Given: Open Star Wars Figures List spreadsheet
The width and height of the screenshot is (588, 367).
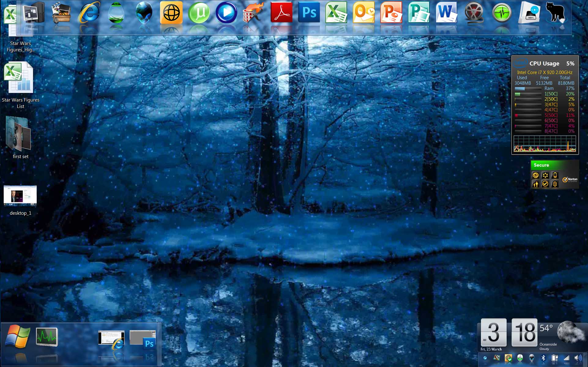Looking at the screenshot, I should 19,78.
